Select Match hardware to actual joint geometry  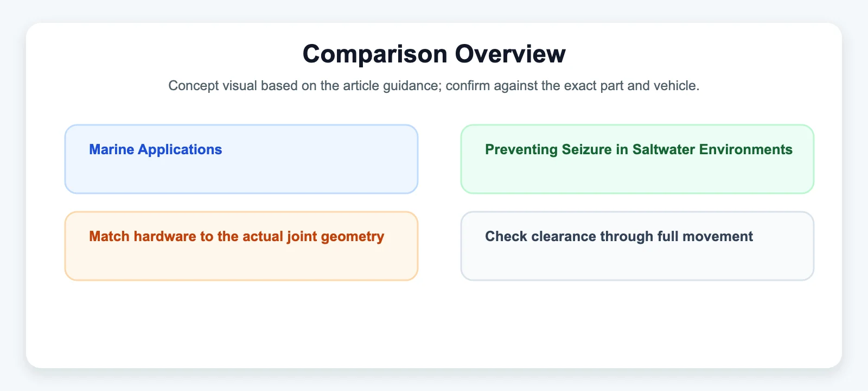237,237
